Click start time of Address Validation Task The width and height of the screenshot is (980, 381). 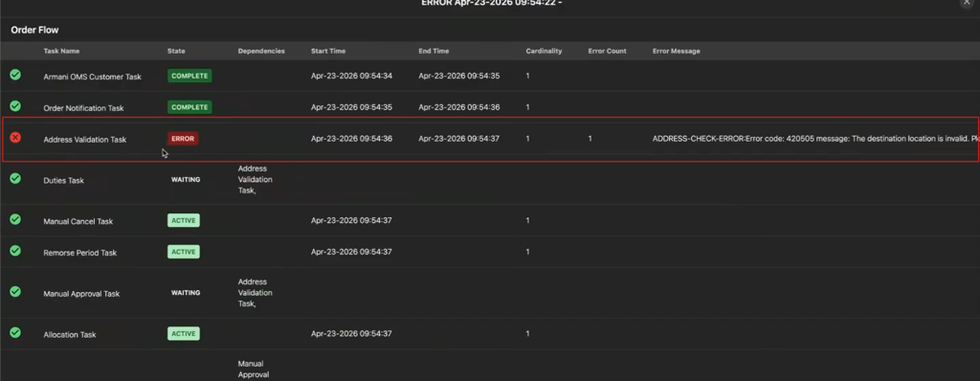(x=352, y=139)
